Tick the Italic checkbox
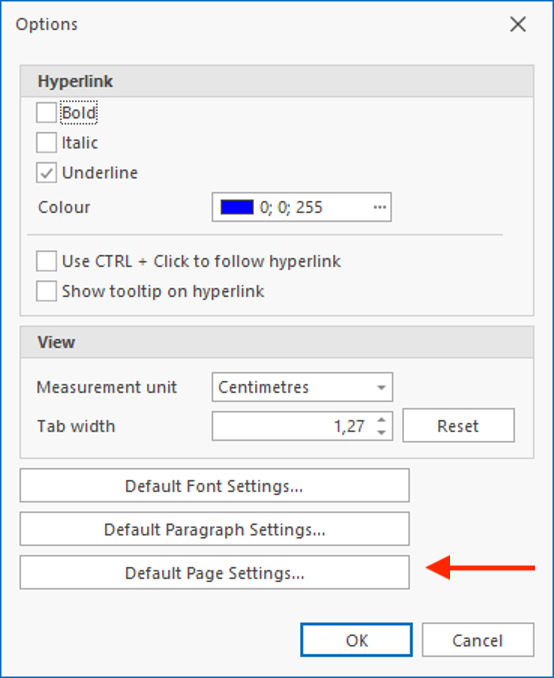 [46, 143]
